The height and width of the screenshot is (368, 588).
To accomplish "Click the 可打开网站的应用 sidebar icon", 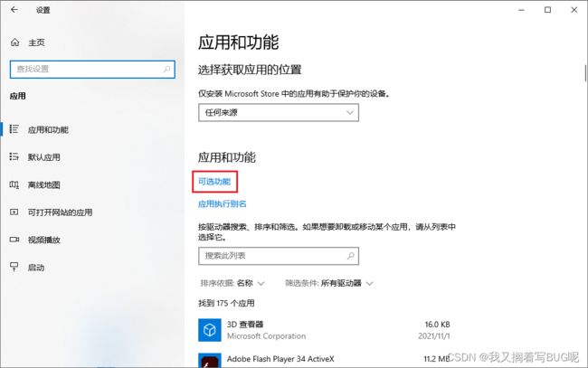I will click(14, 212).
